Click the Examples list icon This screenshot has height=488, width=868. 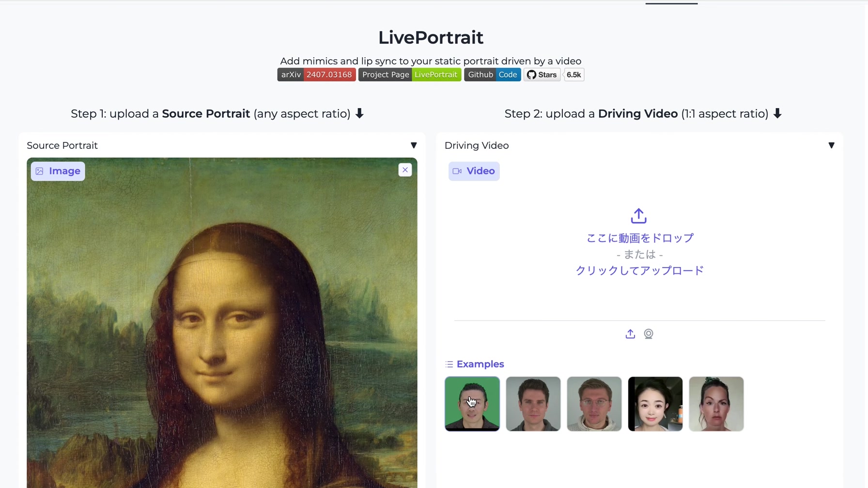pos(449,364)
